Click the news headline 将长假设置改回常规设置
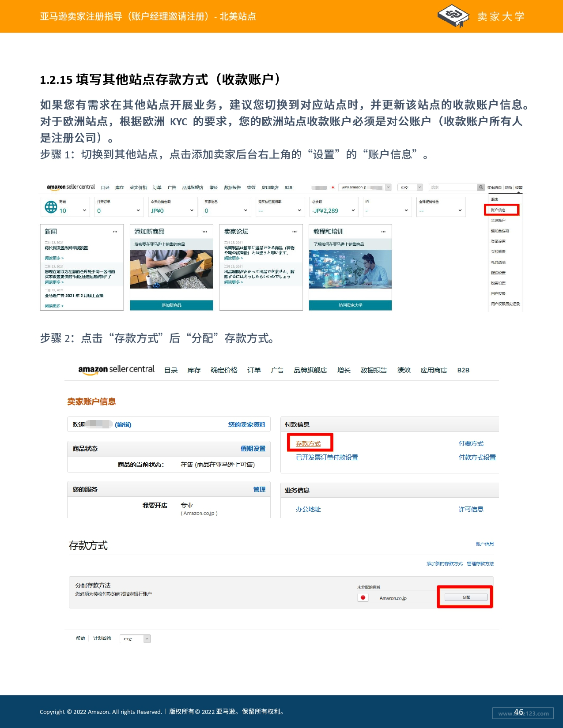The height and width of the screenshot is (728, 563). pyautogui.click(x=66, y=248)
